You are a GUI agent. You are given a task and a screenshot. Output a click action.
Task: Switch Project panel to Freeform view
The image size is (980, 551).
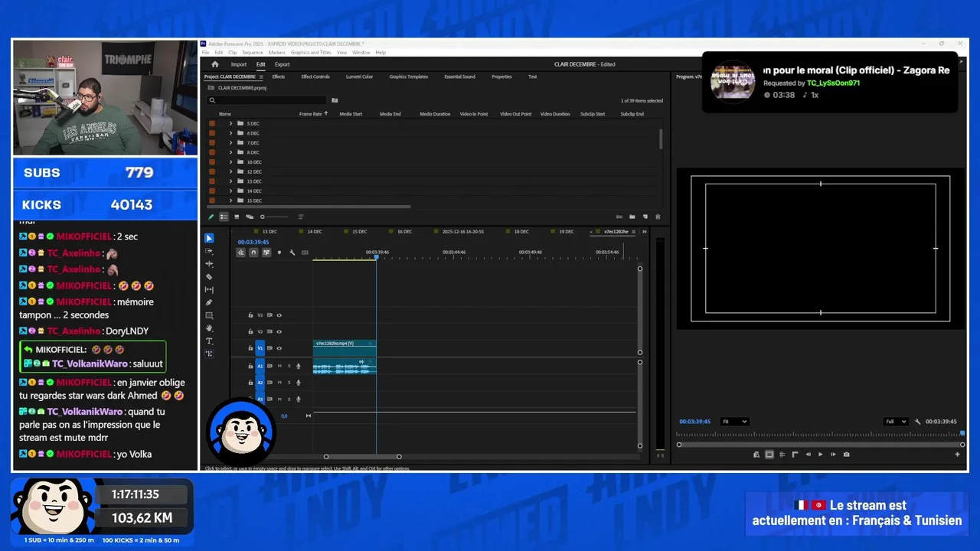(250, 217)
